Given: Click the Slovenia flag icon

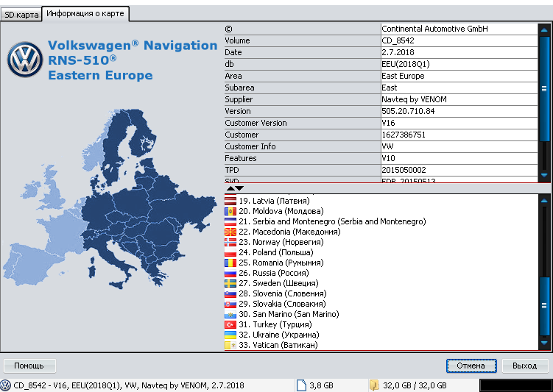Looking at the screenshot, I should coord(230,293).
